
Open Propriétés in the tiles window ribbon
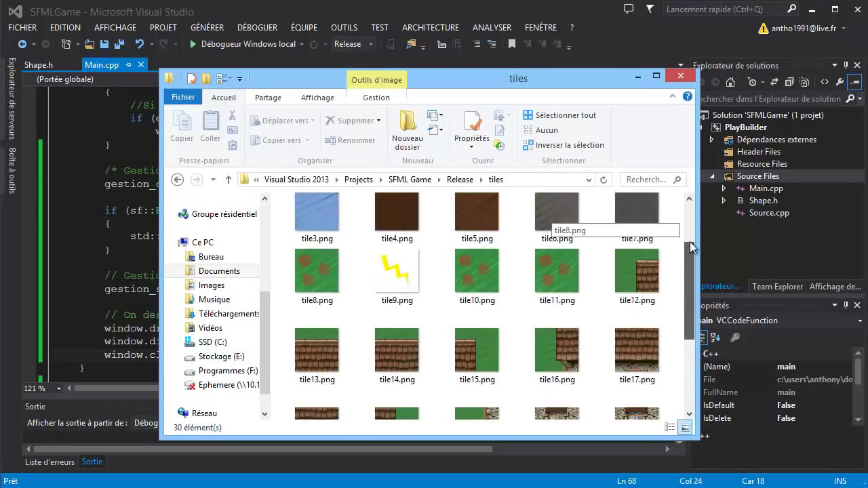coord(472,129)
